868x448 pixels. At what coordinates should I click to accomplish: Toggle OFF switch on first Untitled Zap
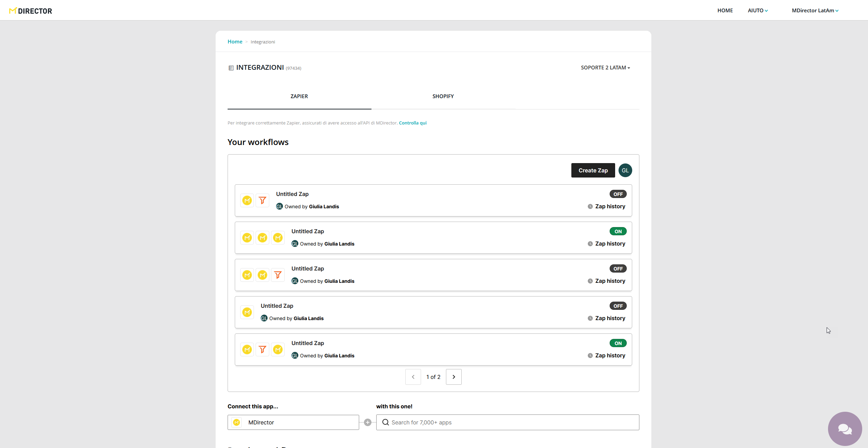click(x=618, y=194)
